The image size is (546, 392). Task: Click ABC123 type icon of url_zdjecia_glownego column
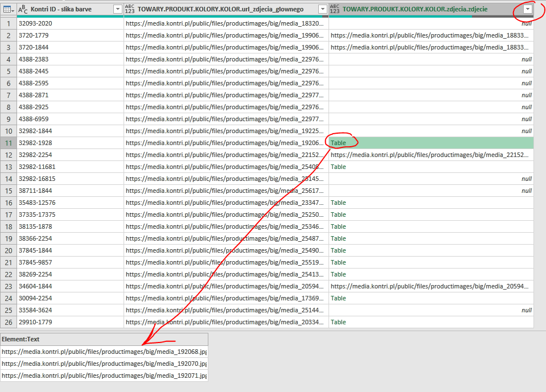click(130, 10)
